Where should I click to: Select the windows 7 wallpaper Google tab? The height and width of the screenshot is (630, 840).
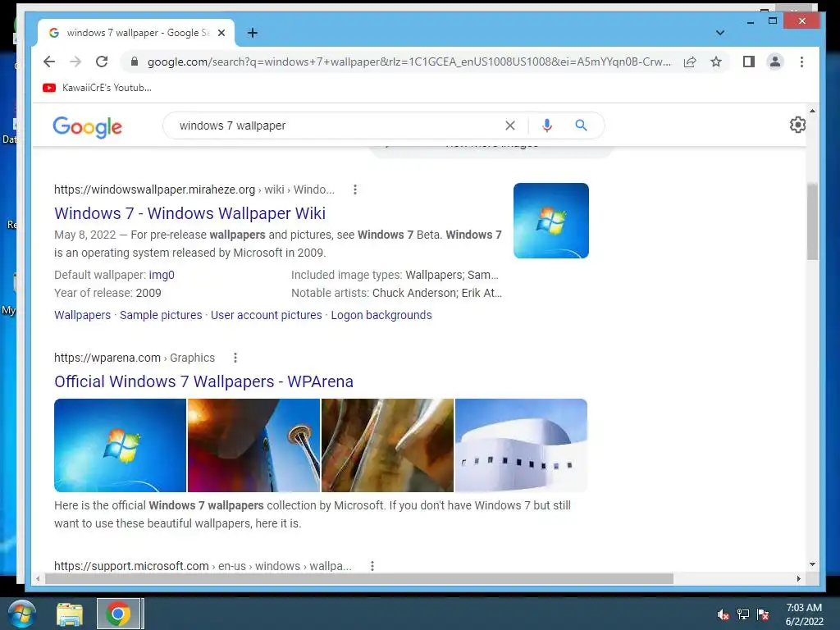click(136, 33)
